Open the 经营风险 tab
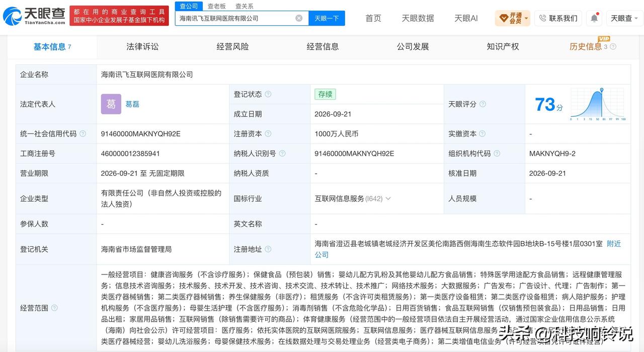Screen dimensions: 644x352 pos(232,47)
